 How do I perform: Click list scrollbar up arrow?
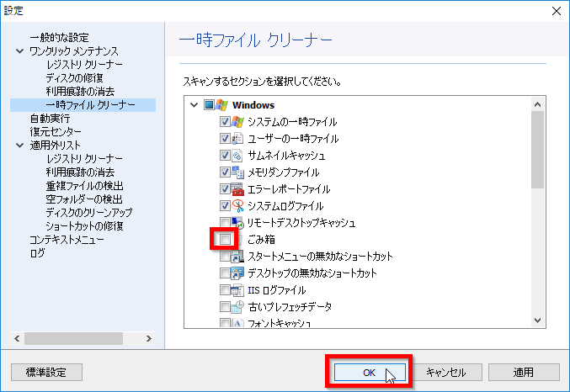pyautogui.click(x=538, y=104)
